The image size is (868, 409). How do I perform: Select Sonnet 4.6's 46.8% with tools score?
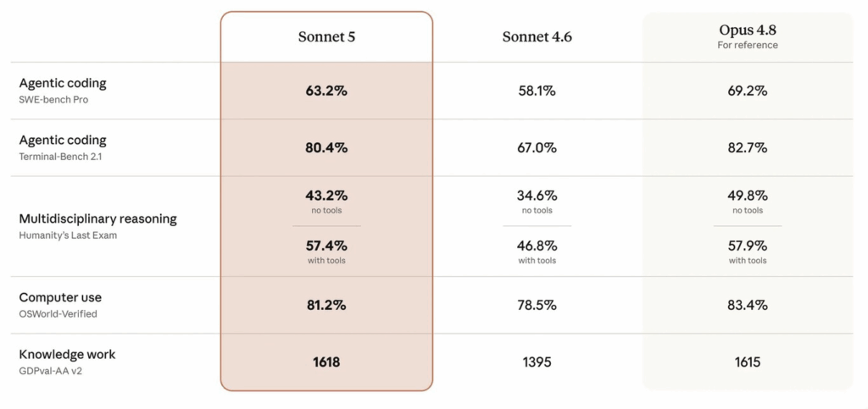537,246
